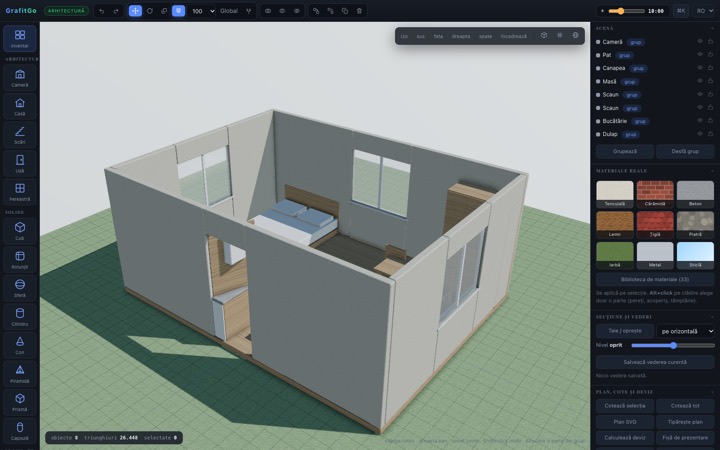Switch to the izo view
This screenshot has width=720, height=450.
click(404, 36)
